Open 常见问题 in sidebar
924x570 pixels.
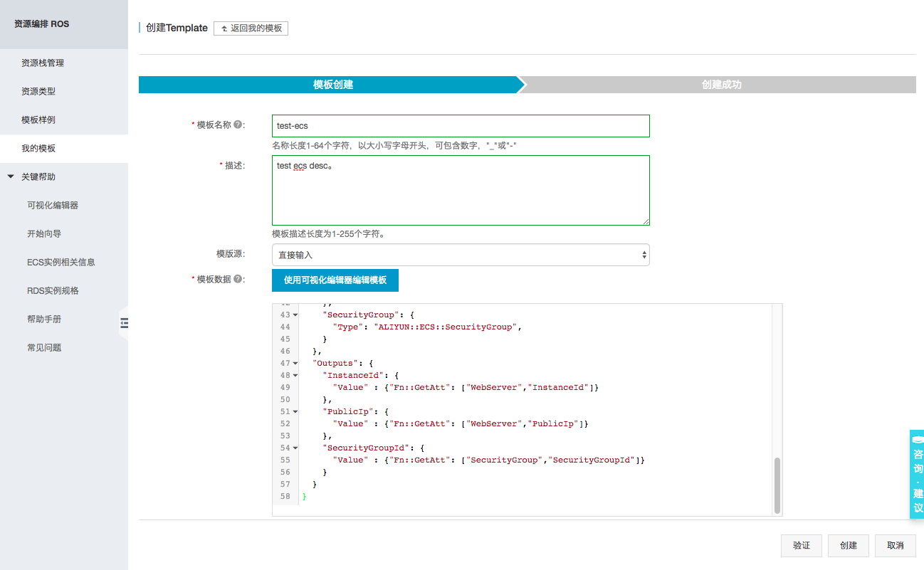click(44, 348)
